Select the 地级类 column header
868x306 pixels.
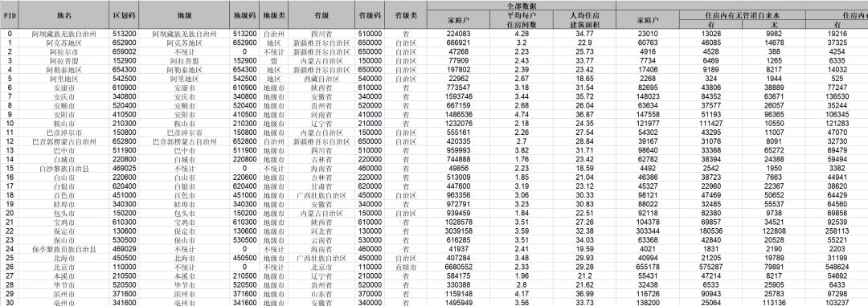click(273, 16)
